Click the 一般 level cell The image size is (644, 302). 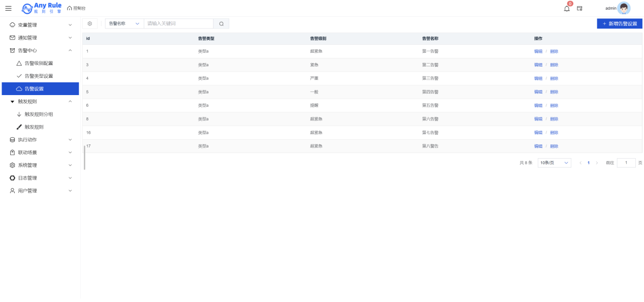click(x=314, y=92)
